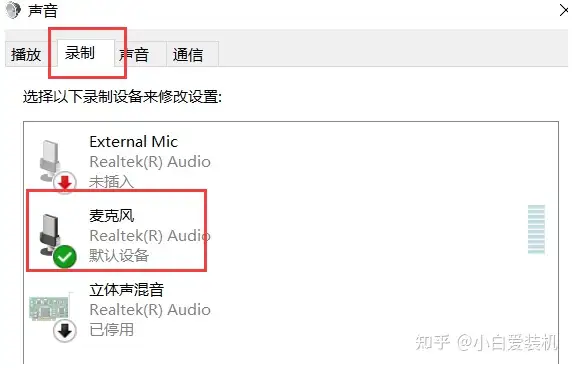Close the 声音 dialog window
The width and height of the screenshot is (572, 368).
pos(564,10)
